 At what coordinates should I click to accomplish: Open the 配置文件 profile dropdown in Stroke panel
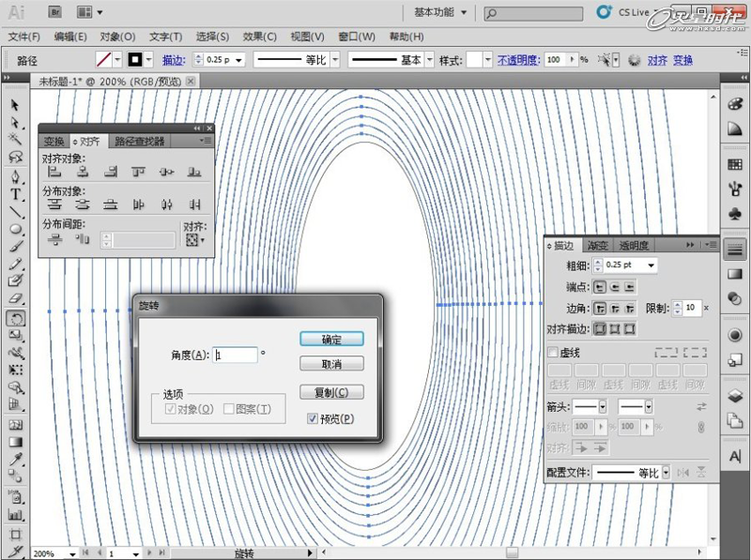coord(667,472)
